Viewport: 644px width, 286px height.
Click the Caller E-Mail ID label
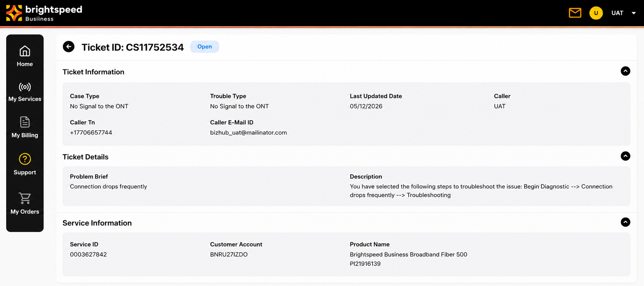(x=231, y=122)
